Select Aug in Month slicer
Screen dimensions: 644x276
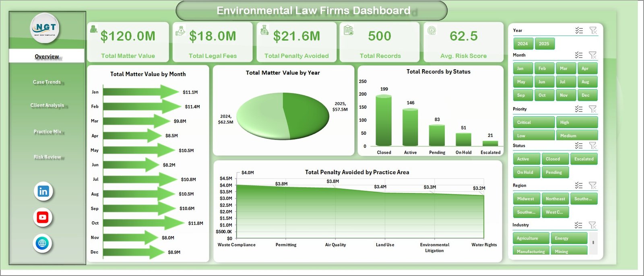pos(587,82)
